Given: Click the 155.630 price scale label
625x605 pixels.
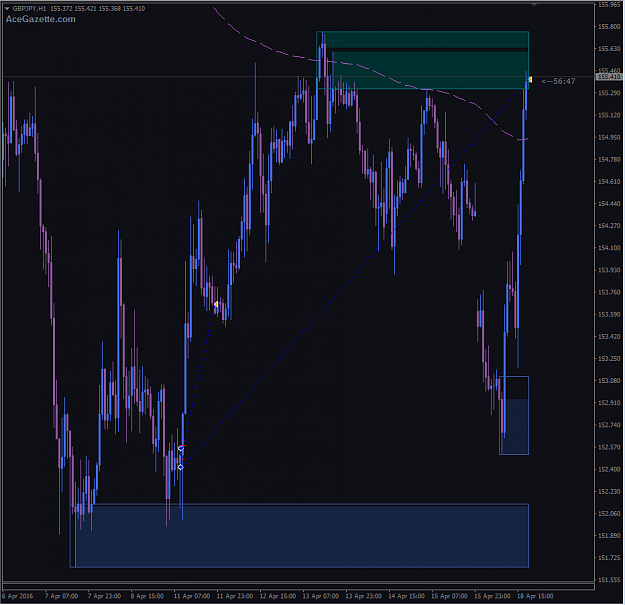Looking at the screenshot, I should coord(609,49).
